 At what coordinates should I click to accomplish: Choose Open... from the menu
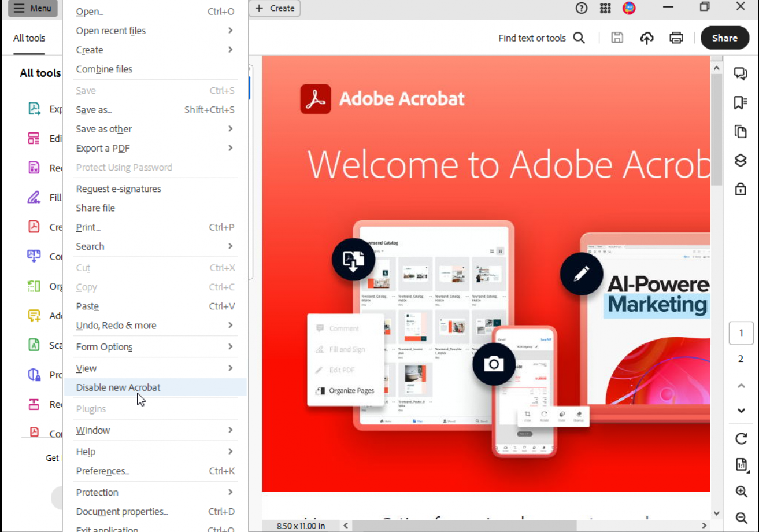(x=155, y=12)
